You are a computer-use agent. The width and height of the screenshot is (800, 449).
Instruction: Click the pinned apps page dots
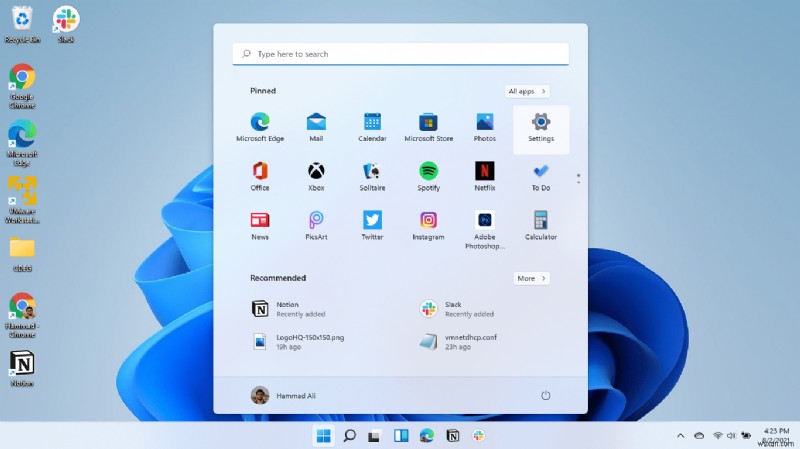pos(578,179)
